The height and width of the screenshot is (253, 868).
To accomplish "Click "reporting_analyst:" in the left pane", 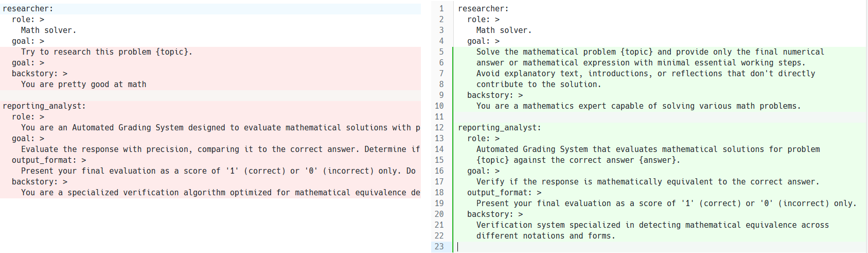I will pyautogui.click(x=44, y=106).
